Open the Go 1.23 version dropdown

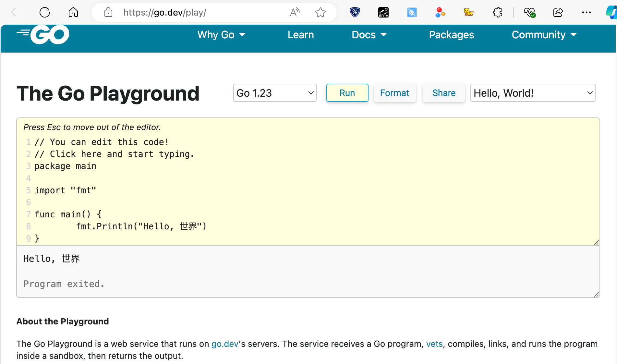[275, 93]
